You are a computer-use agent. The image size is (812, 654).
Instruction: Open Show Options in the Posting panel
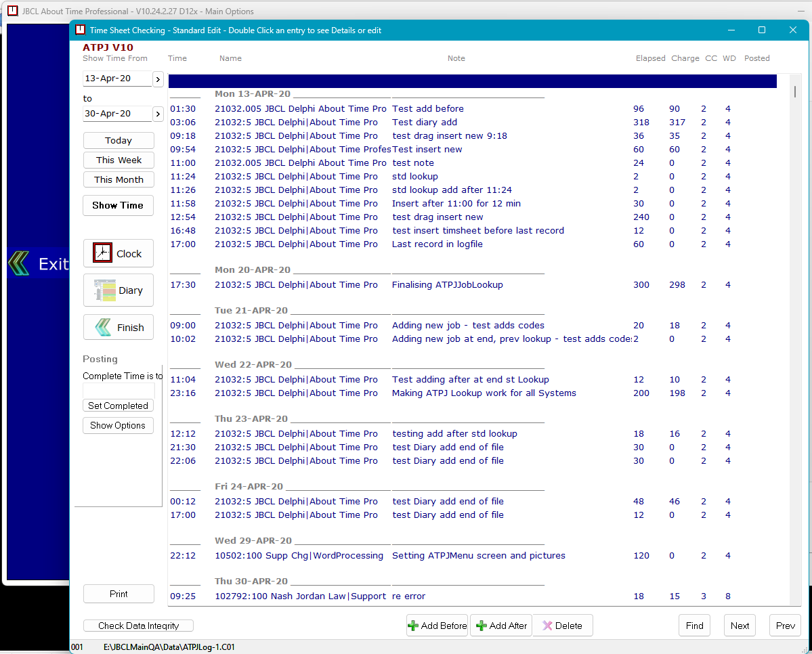coord(118,425)
